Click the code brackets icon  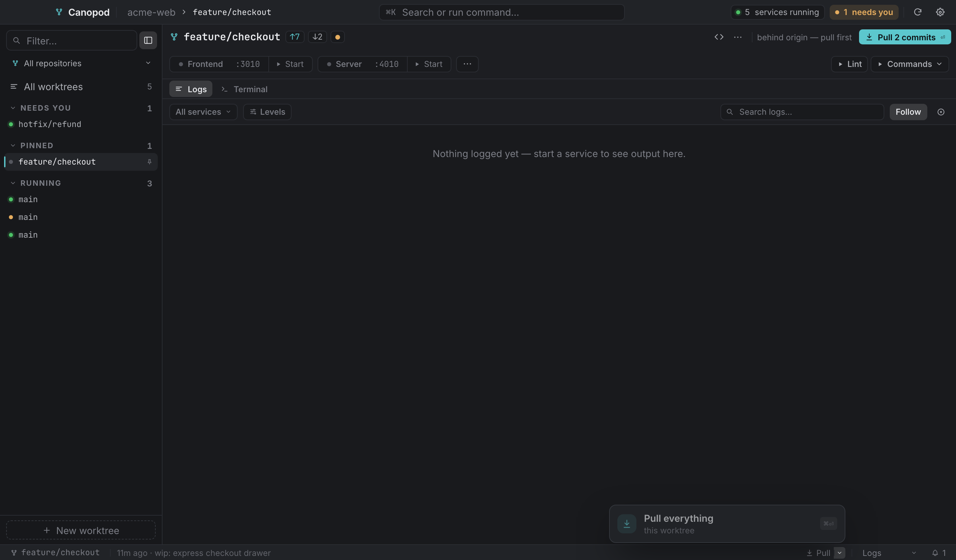pos(719,37)
